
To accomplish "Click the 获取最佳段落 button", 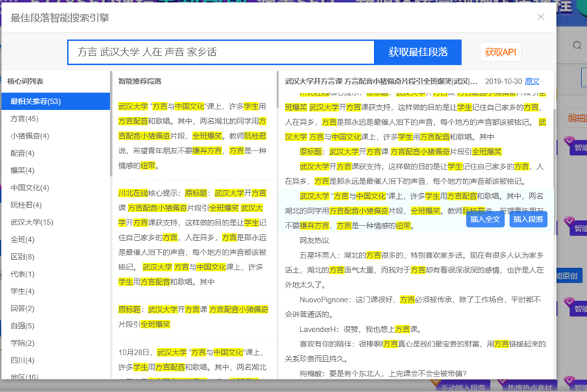I will point(418,52).
